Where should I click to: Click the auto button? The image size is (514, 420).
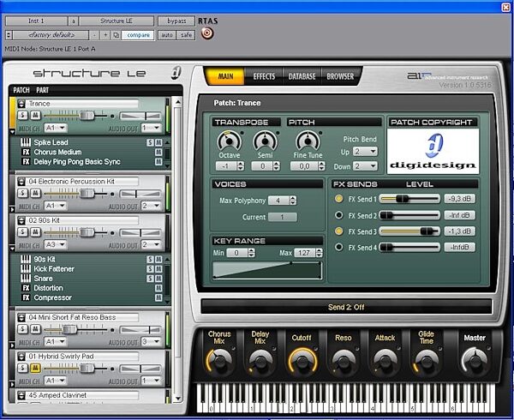(x=167, y=35)
